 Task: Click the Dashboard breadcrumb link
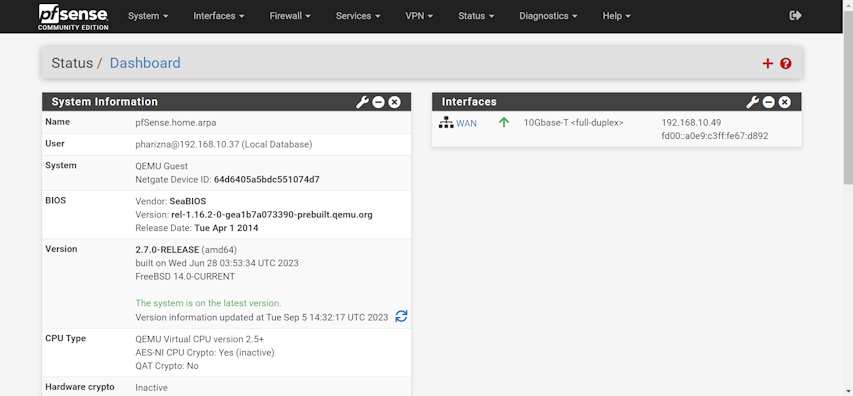click(145, 63)
